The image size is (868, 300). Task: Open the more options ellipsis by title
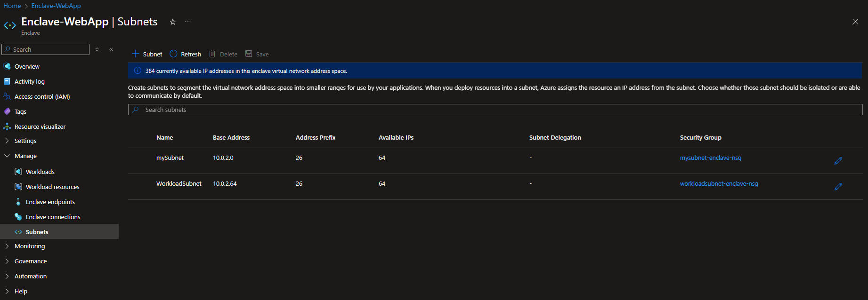click(188, 22)
